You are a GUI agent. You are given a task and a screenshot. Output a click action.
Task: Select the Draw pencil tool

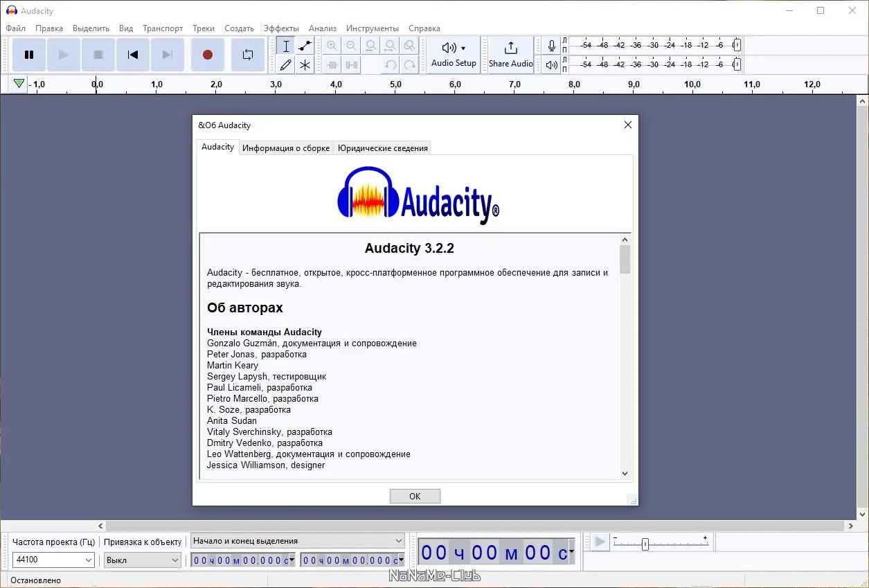coord(286,65)
